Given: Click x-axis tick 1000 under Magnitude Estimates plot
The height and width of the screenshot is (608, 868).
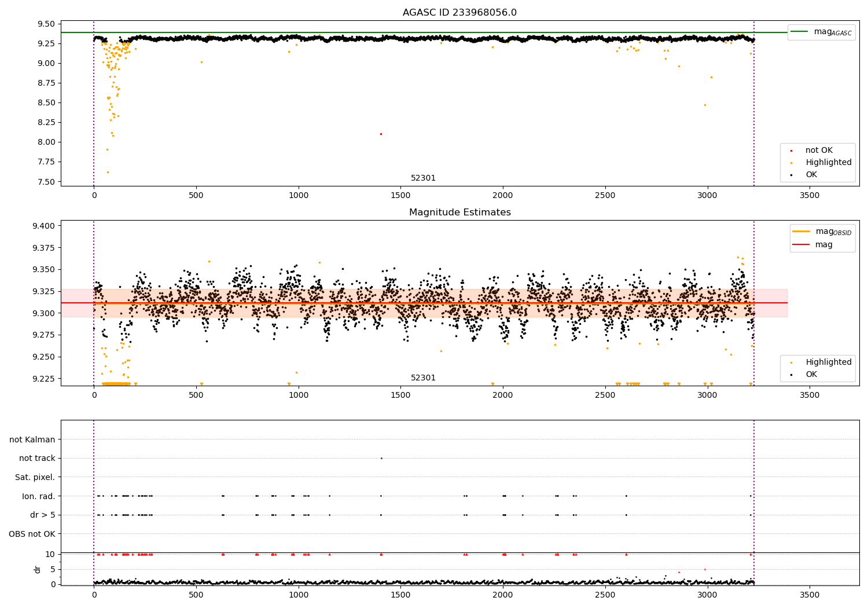Looking at the screenshot, I should point(299,395).
